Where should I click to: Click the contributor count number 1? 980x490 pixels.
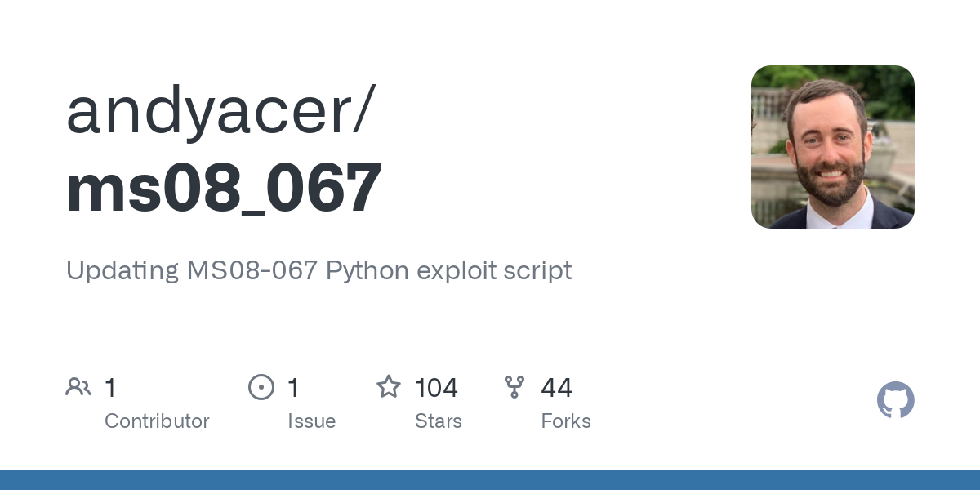click(x=110, y=387)
